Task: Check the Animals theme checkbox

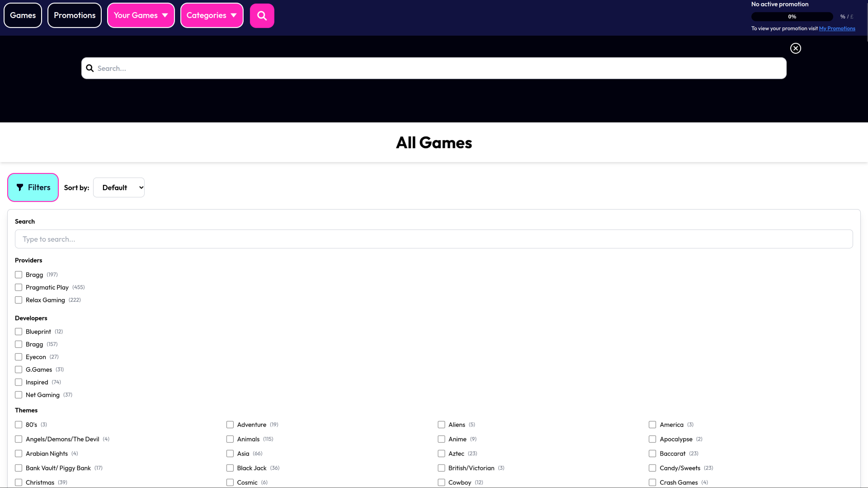Action: [230, 439]
